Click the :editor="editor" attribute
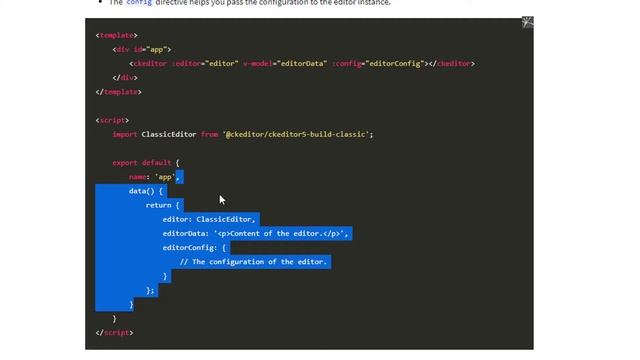This screenshot has width=640, height=360. 205,64
